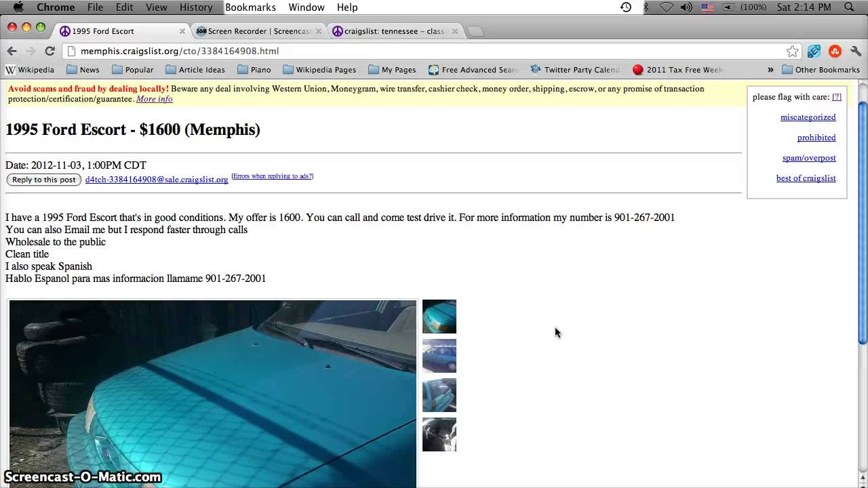This screenshot has height=488, width=868.
Task: Expand the Wikipedia Pages bookmarks folder
Action: click(319, 70)
